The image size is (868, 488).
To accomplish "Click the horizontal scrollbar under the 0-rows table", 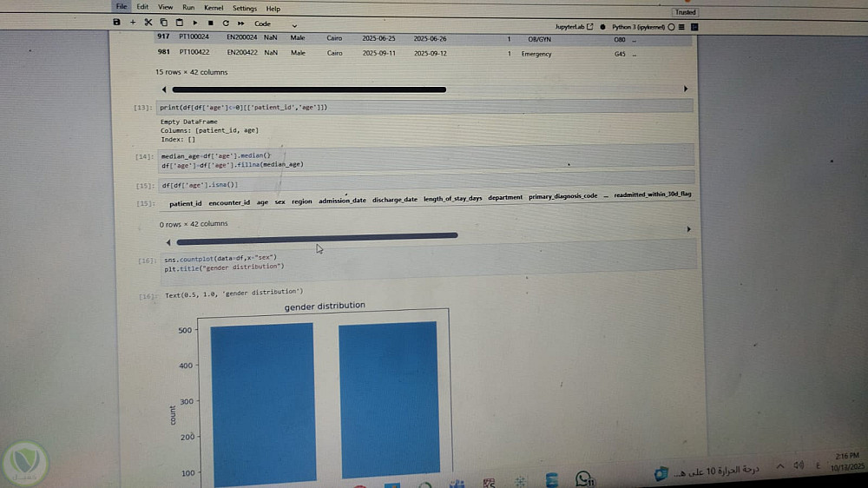I will [x=317, y=239].
